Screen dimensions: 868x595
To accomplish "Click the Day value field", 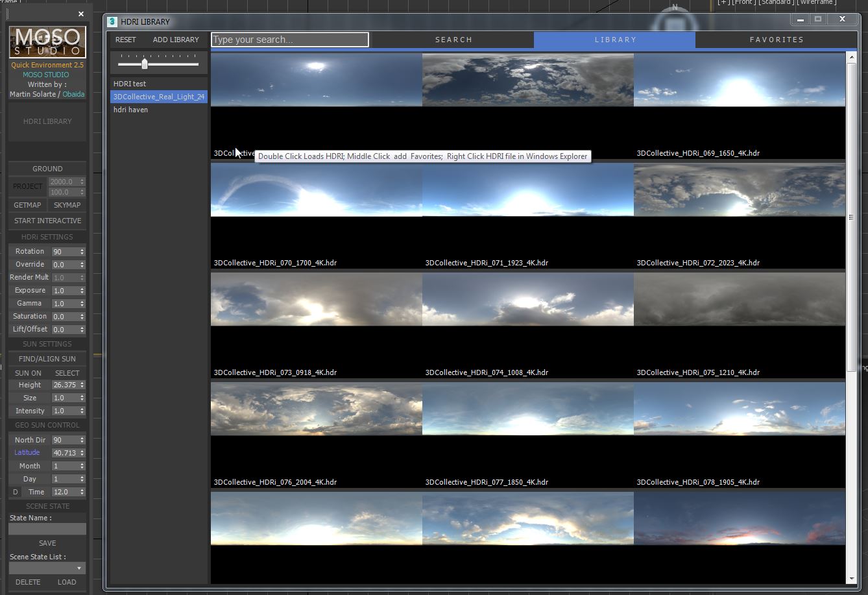I will tap(65, 479).
